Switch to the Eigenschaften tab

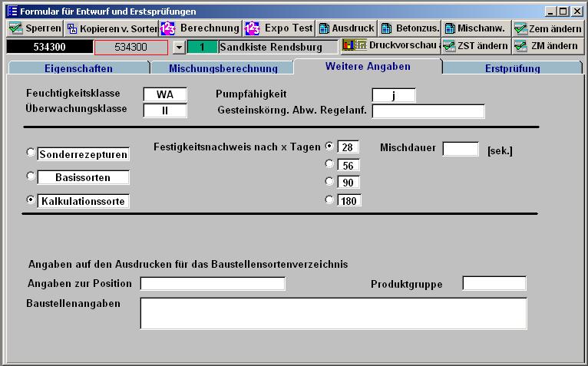point(78,68)
